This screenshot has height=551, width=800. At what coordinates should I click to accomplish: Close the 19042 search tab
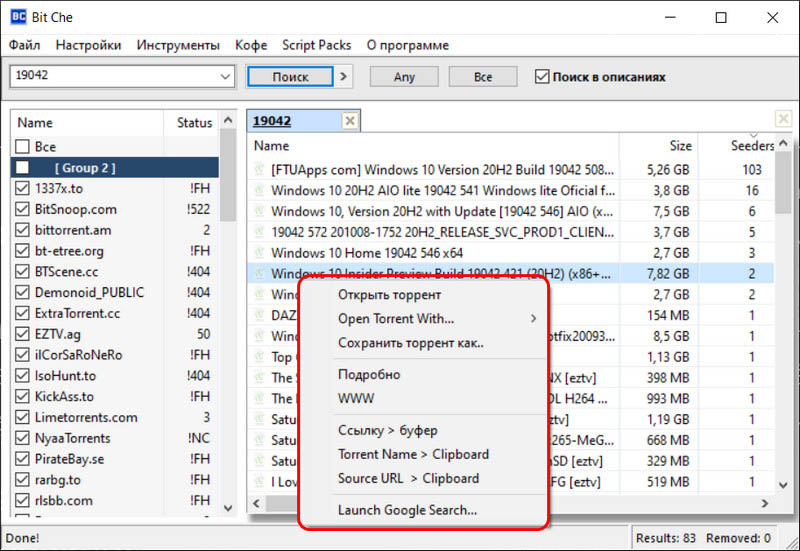click(x=349, y=121)
